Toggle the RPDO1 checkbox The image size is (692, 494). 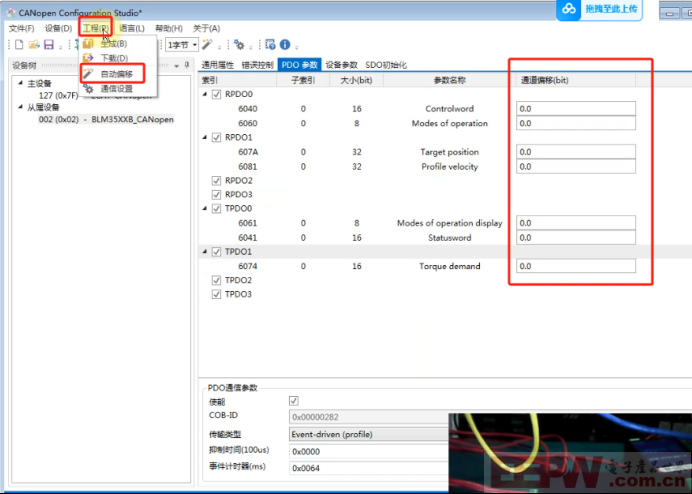216,137
